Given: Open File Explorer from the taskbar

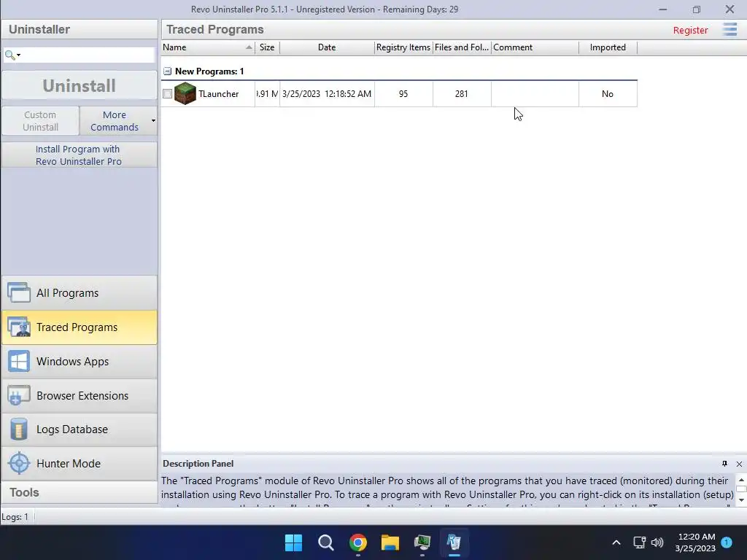Looking at the screenshot, I should point(390,542).
